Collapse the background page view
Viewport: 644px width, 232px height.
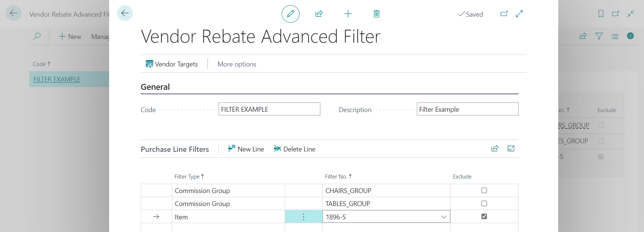tap(631, 14)
